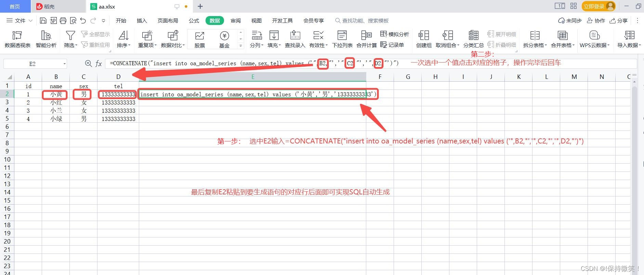Open the Formulas (公式) tab
The image size is (644, 275).
click(x=194, y=20)
